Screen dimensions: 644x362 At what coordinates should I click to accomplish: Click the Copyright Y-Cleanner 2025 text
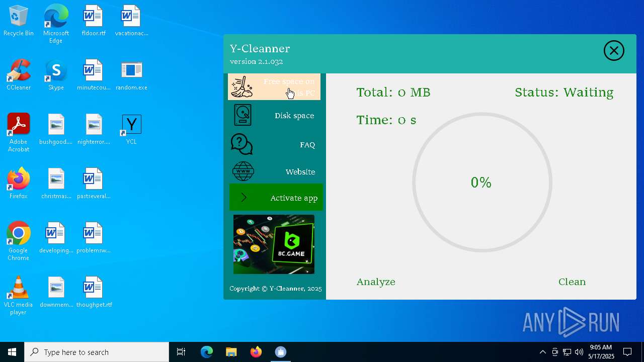(x=276, y=289)
